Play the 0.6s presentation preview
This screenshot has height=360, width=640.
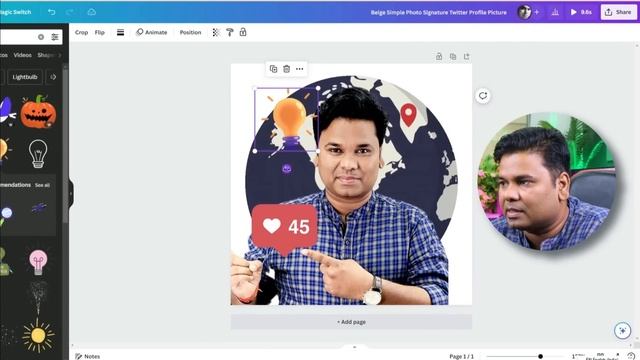click(x=581, y=12)
